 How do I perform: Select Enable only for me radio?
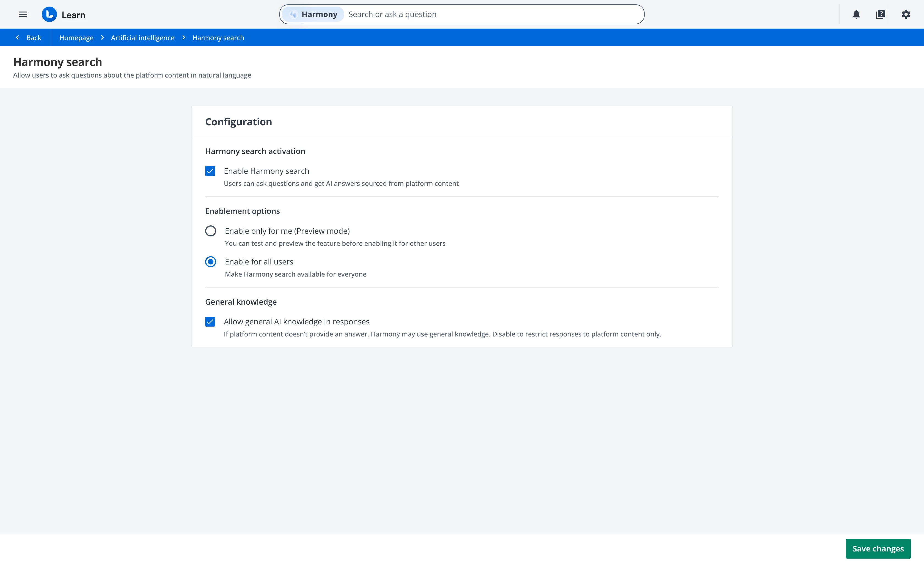(211, 231)
